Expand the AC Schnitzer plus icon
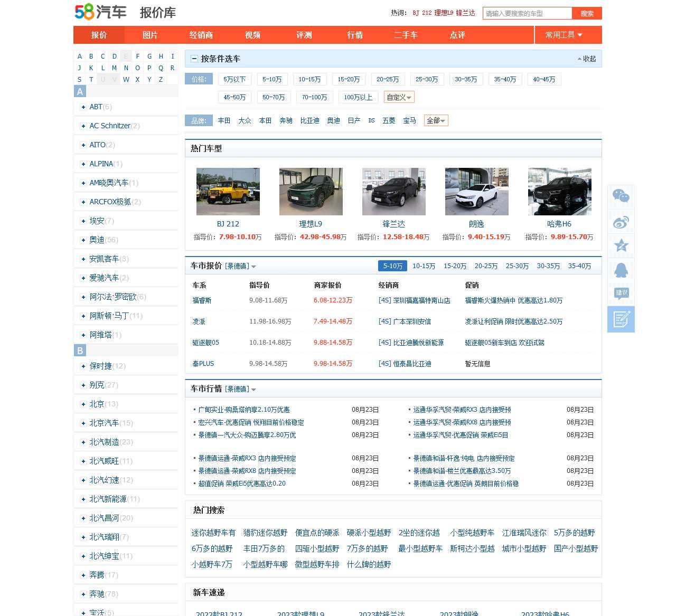 [x=83, y=126]
